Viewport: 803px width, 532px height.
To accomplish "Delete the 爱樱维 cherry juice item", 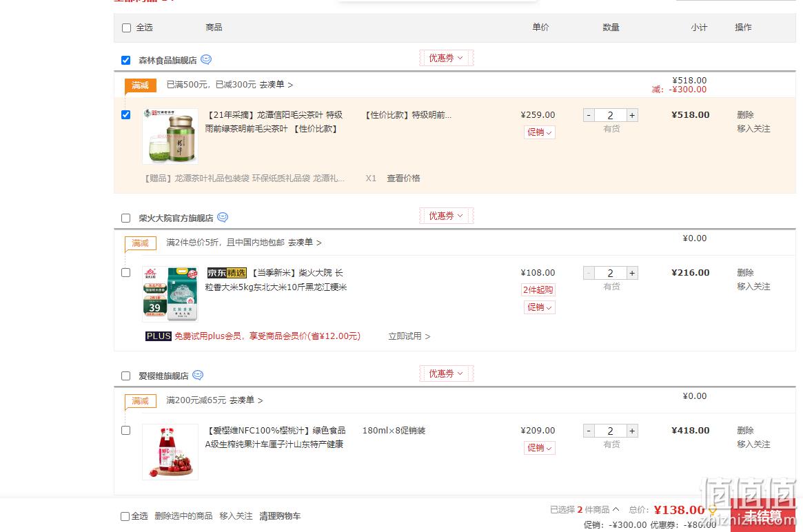I will [745, 430].
